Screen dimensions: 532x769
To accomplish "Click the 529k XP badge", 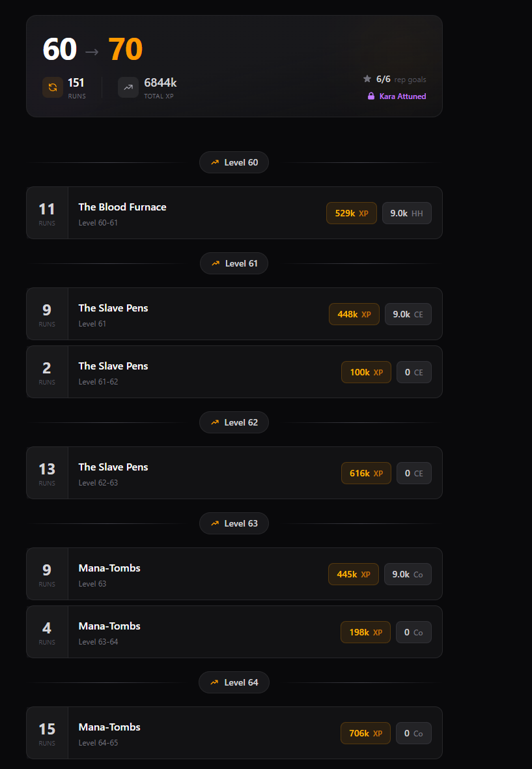I will click(352, 213).
